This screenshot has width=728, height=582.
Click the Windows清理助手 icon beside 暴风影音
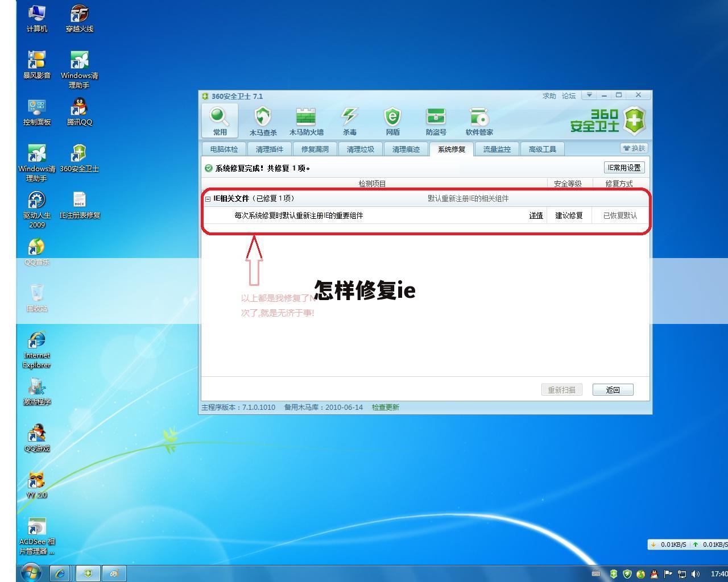[79, 69]
